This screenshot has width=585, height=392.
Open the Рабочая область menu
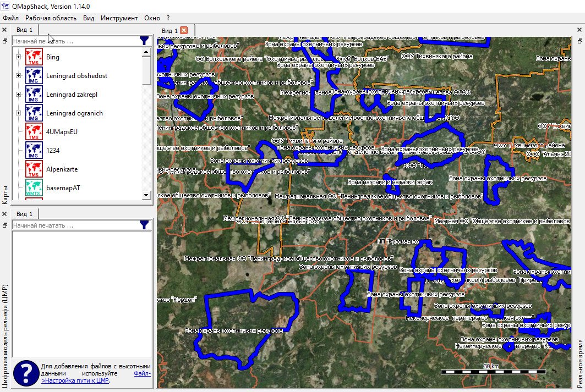coord(51,18)
